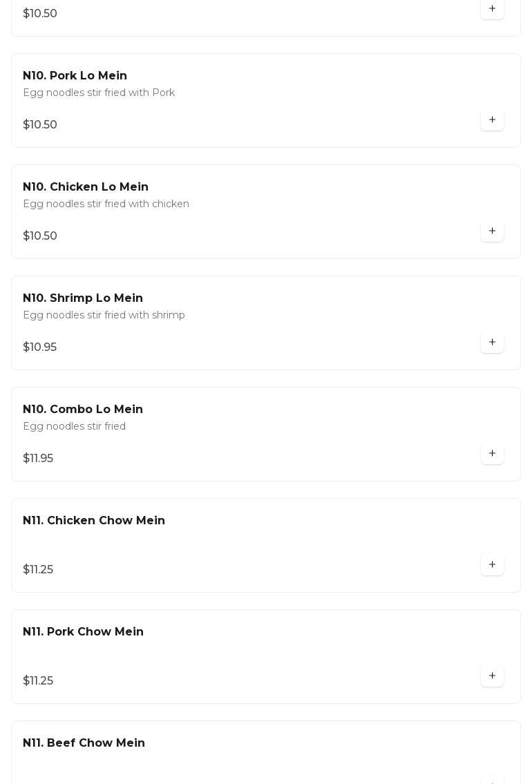Screen dimensions: 532x784
Task: Open N11. Chicken Chow Mein item name
Action: coord(94,521)
